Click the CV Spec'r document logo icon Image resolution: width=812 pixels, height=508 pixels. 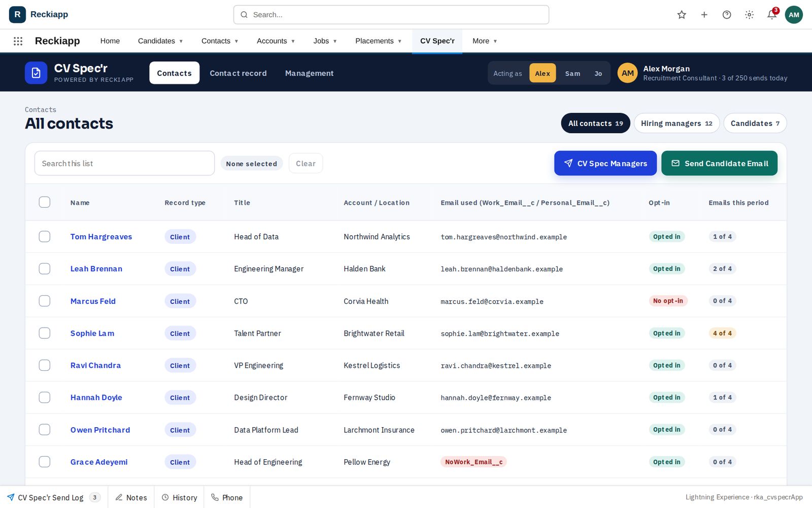pos(36,73)
